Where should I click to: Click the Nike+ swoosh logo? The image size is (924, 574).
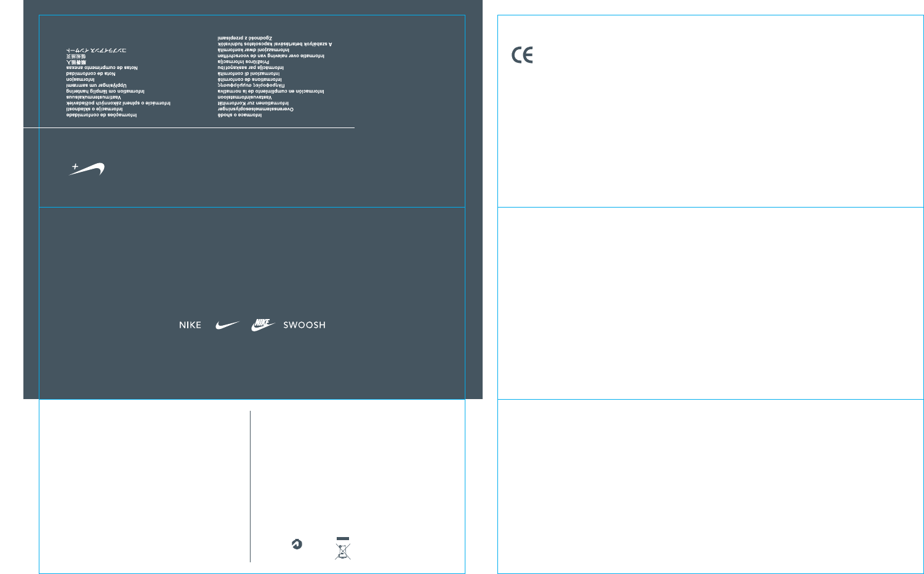coord(87,169)
